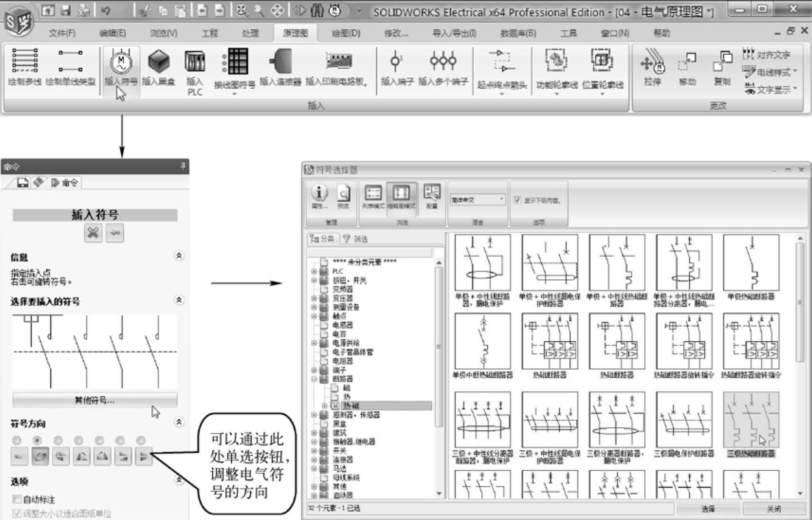Select the first symbol direction radio button
Screen dimensions: 812x520
click(x=17, y=440)
